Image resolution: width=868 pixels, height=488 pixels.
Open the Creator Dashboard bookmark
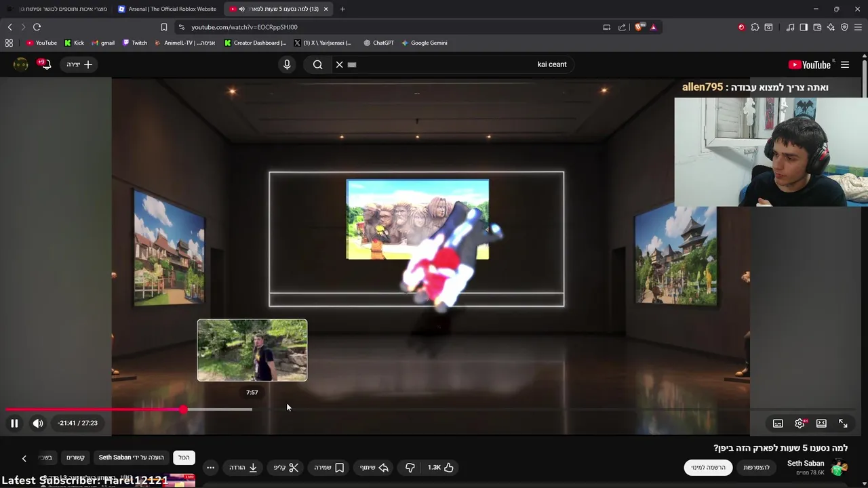[256, 43]
